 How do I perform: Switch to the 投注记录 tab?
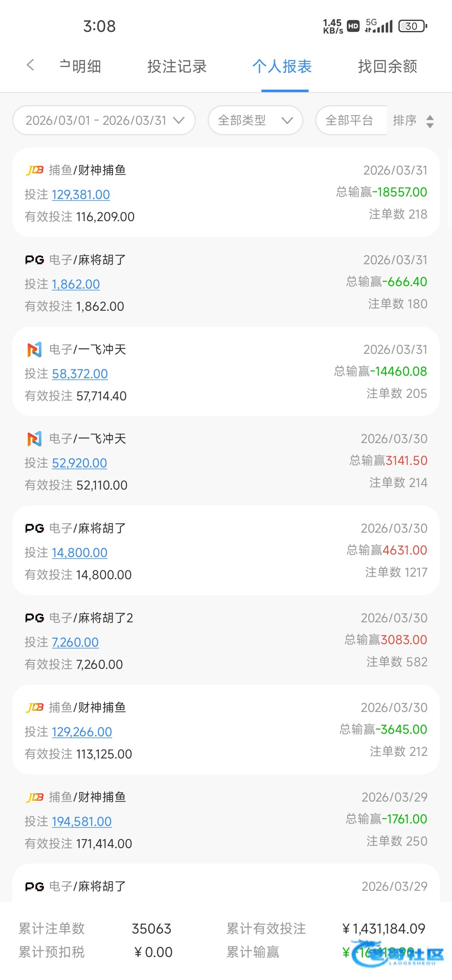[x=177, y=66]
